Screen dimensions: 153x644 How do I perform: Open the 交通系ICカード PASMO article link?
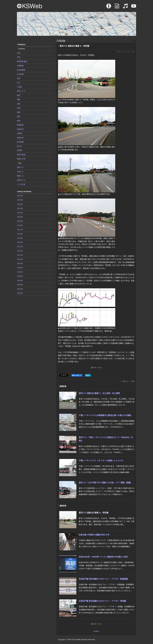click(x=106, y=439)
